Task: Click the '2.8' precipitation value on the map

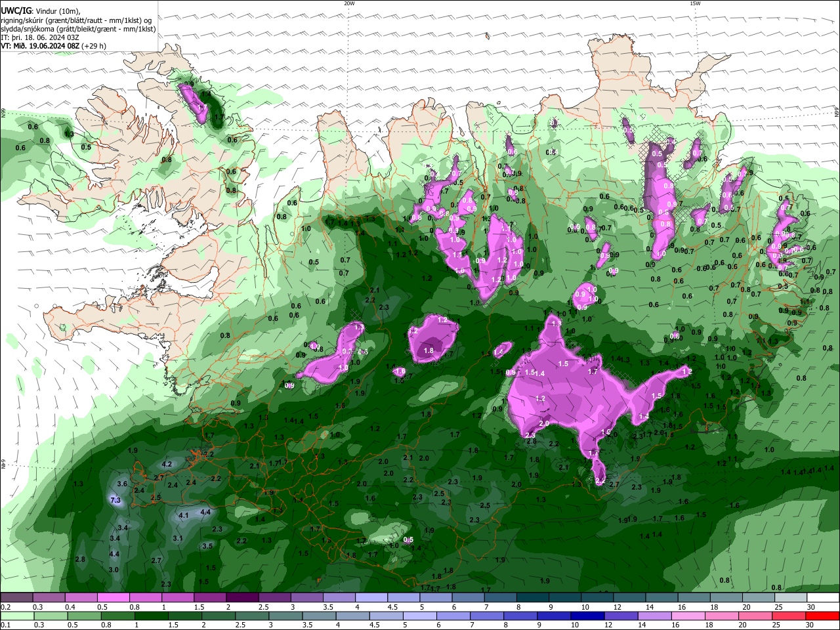Action: [x=80, y=559]
